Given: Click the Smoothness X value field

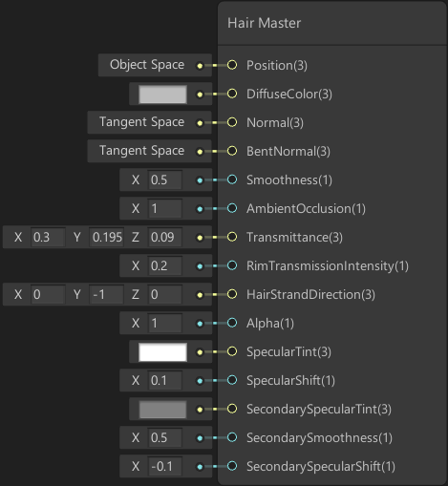Looking at the screenshot, I should coord(164,180).
